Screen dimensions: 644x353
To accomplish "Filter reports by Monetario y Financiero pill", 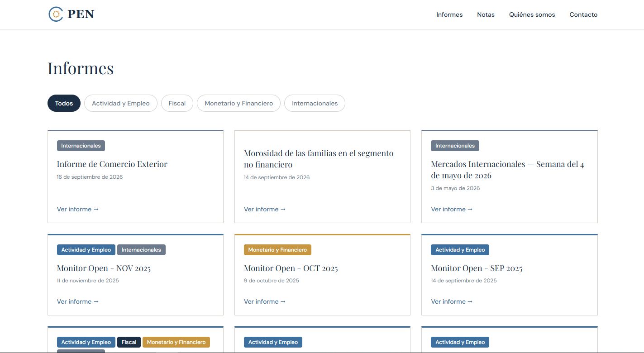I will coord(239,103).
